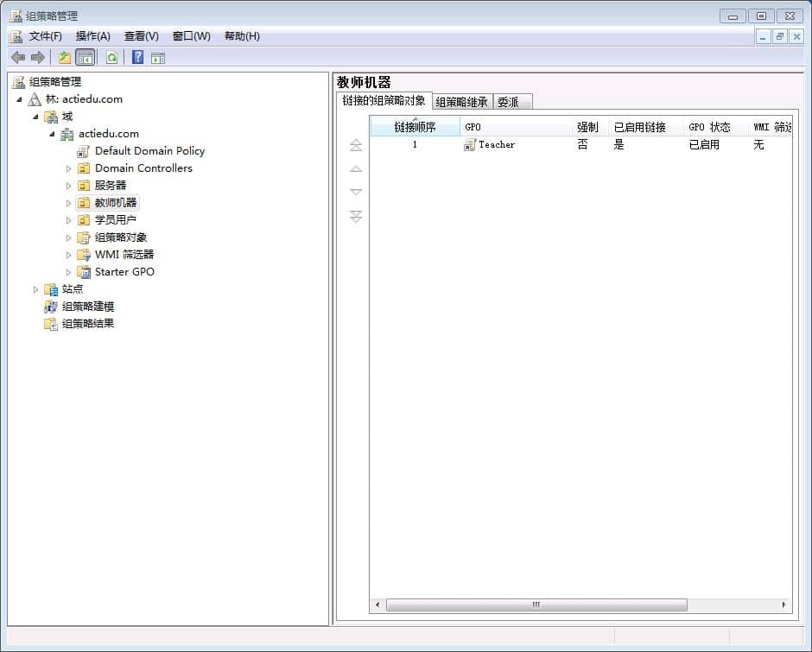This screenshot has height=652, width=812.
Task: Click the 站点 sites icon
Action: pos(51,289)
